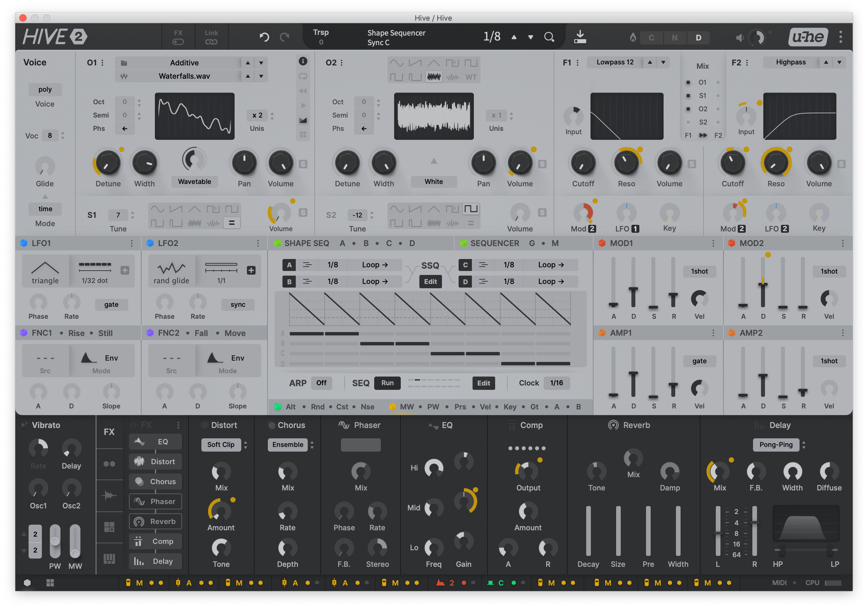Select shape tab D in SHAPE SEQ
868x609 pixels.
tap(412, 243)
